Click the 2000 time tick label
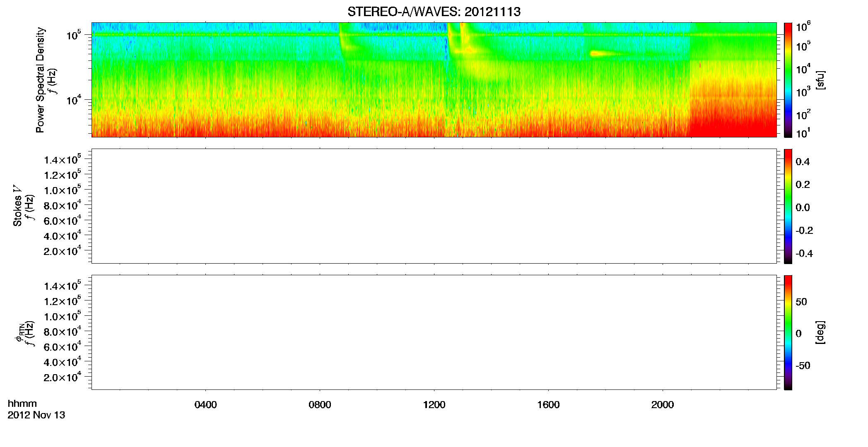 click(x=663, y=405)
